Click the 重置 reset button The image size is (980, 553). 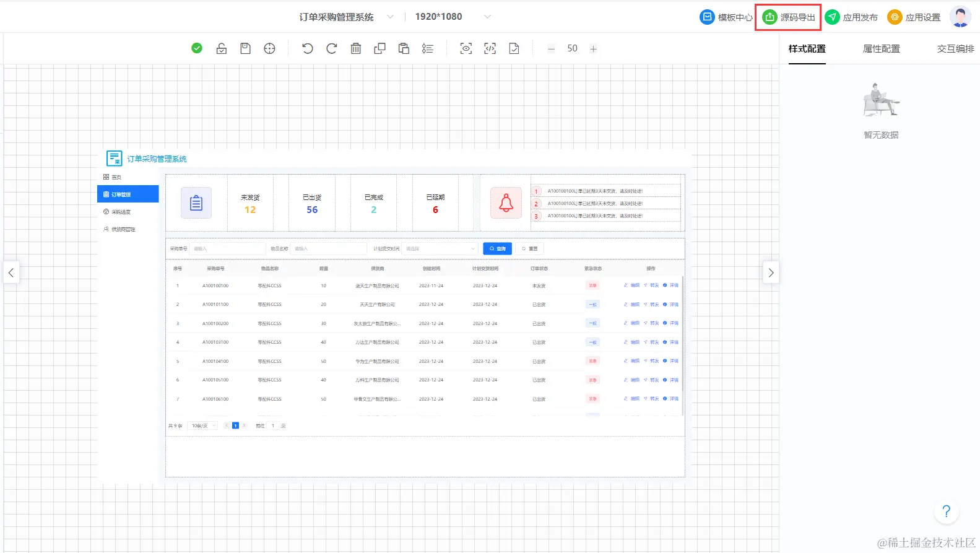(529, 248)
